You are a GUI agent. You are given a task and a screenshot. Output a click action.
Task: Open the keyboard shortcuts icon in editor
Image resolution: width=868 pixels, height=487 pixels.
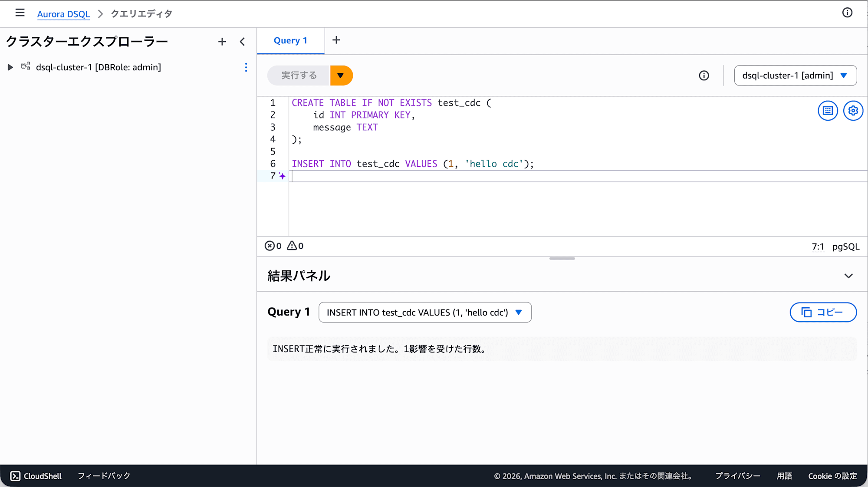coord(828,111)
